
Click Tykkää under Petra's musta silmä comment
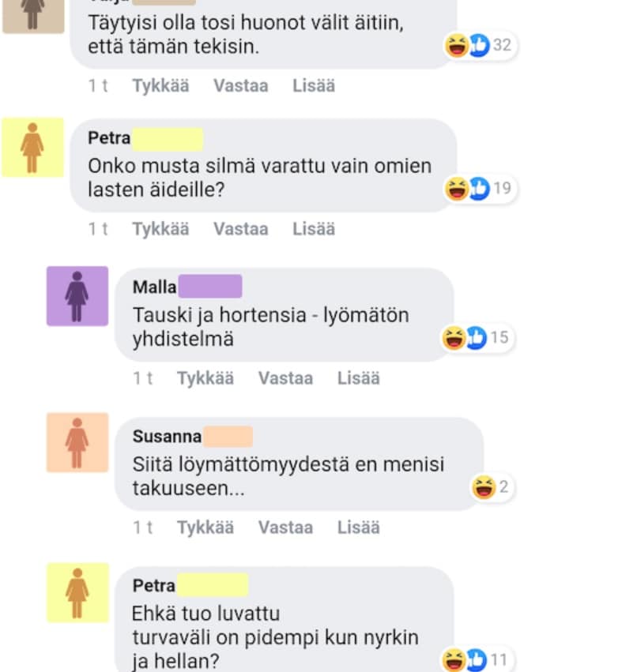click(160, 229)
